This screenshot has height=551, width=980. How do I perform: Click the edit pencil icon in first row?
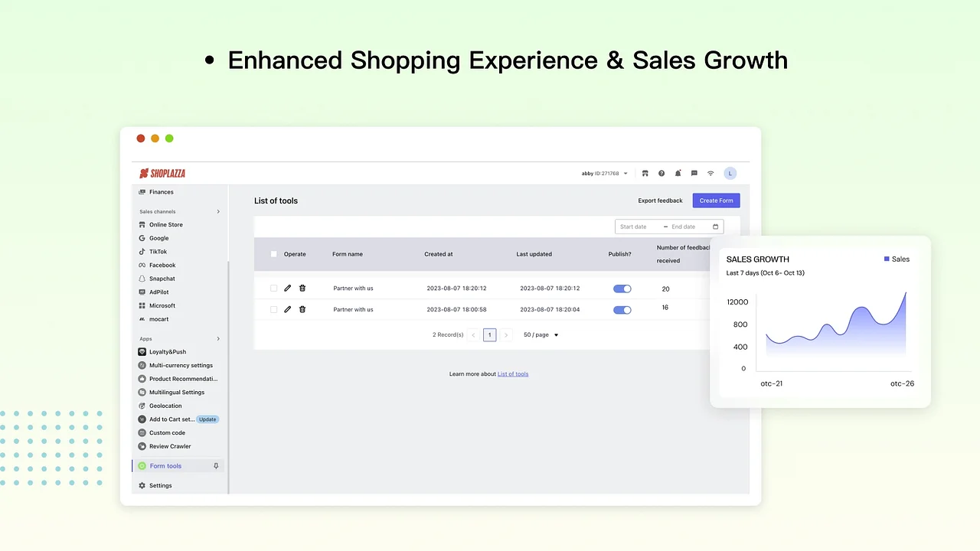pos(288,289)
